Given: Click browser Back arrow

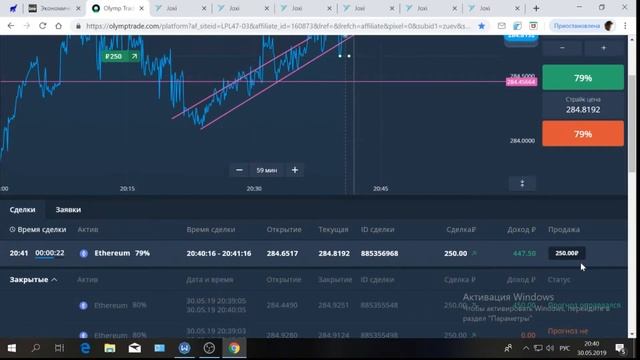Looking at the screenshot, I should (11, 26).
